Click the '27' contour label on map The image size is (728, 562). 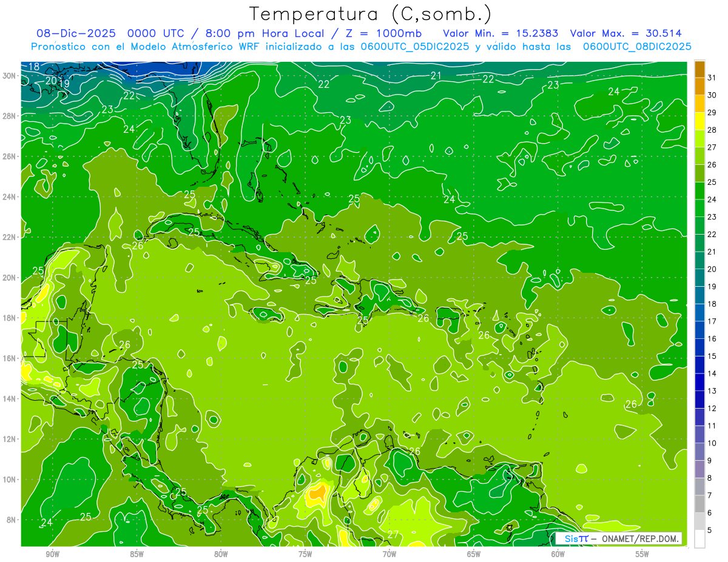tap(393, 534)
